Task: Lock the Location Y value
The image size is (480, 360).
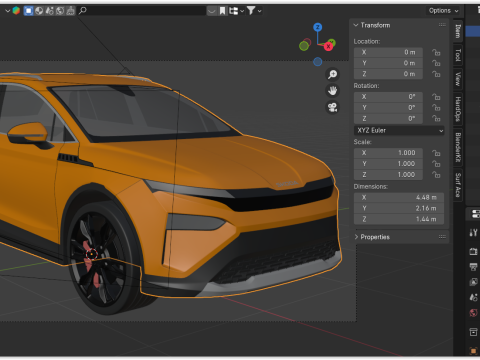Action: (x=436, y=63)
